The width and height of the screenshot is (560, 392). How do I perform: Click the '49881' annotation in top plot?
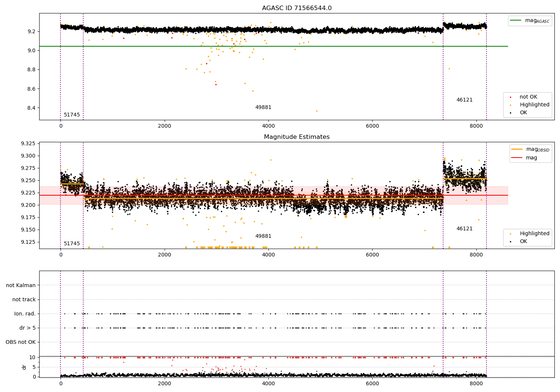(263, 108)
